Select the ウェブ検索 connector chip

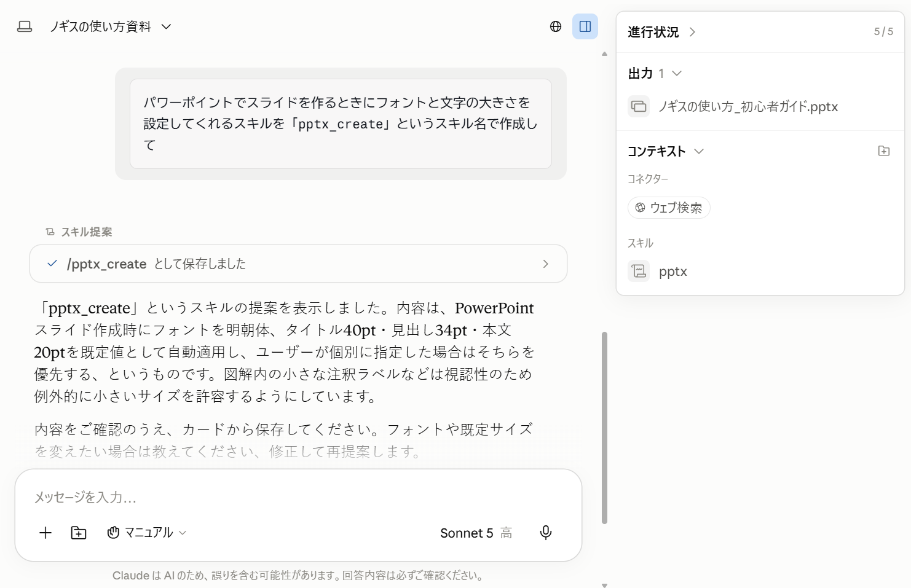[669, 208]
